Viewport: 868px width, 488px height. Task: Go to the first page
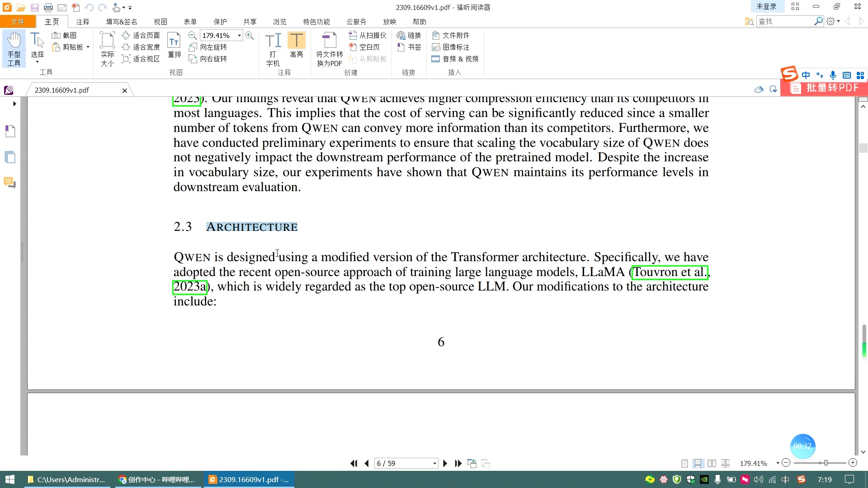point(354,463)
